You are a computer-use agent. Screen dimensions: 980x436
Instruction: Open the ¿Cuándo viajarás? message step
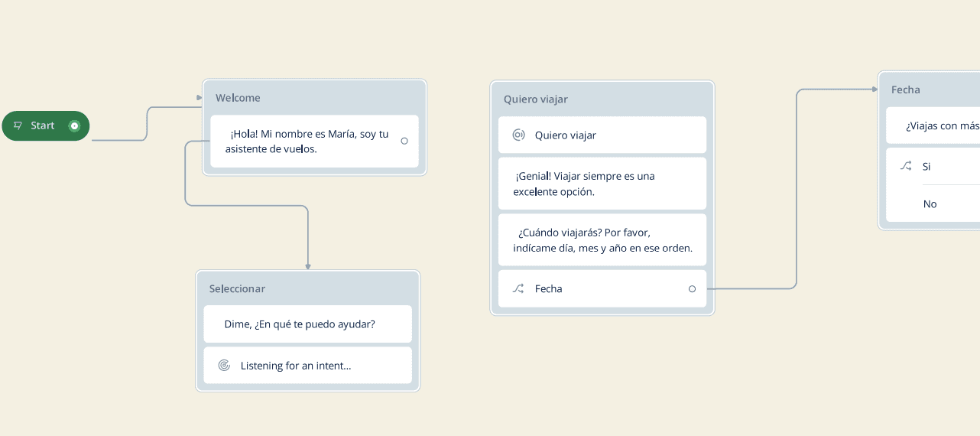(602, 240)
